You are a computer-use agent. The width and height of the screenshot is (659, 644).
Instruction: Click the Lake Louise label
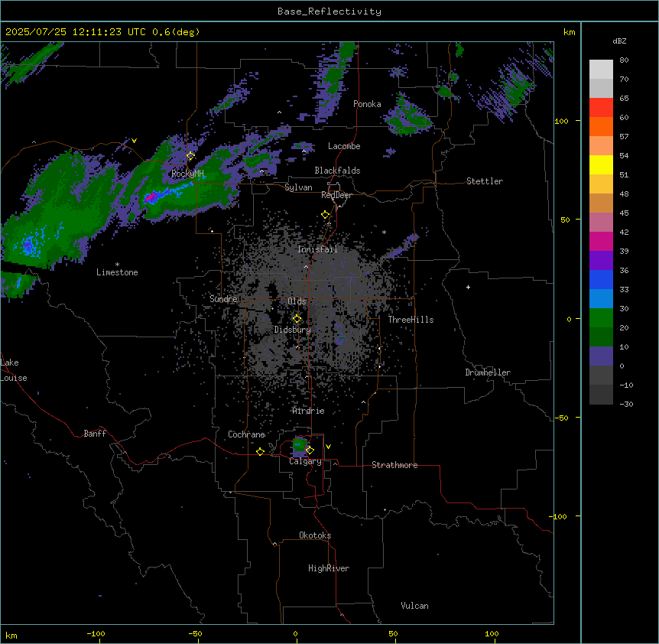click(x=14, y=370)
